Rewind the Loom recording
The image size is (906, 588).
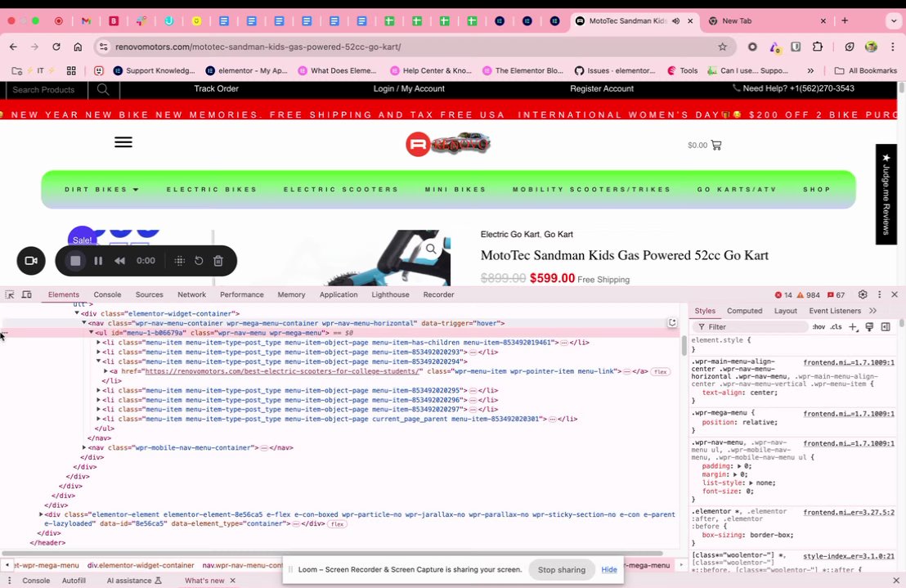(119, 261)
